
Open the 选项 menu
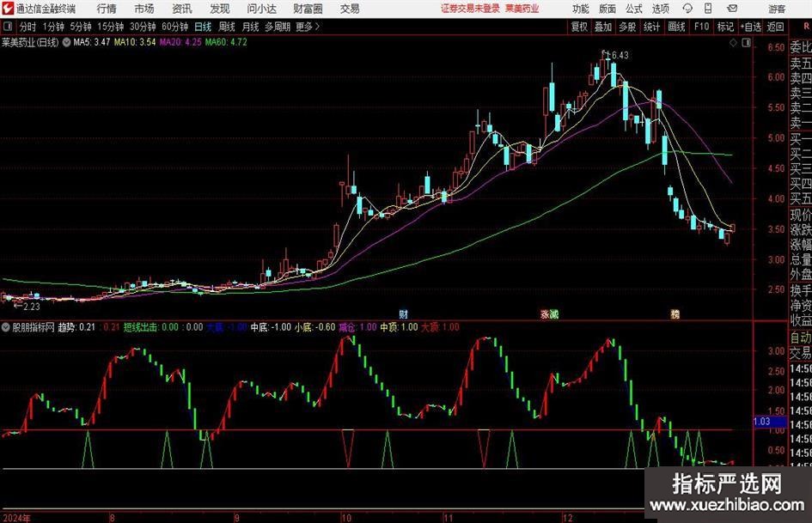(x=660, y=9)
